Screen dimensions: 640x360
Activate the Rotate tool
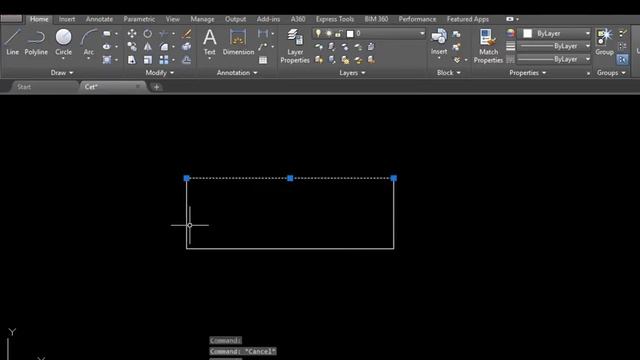click(x=148, y=34)
